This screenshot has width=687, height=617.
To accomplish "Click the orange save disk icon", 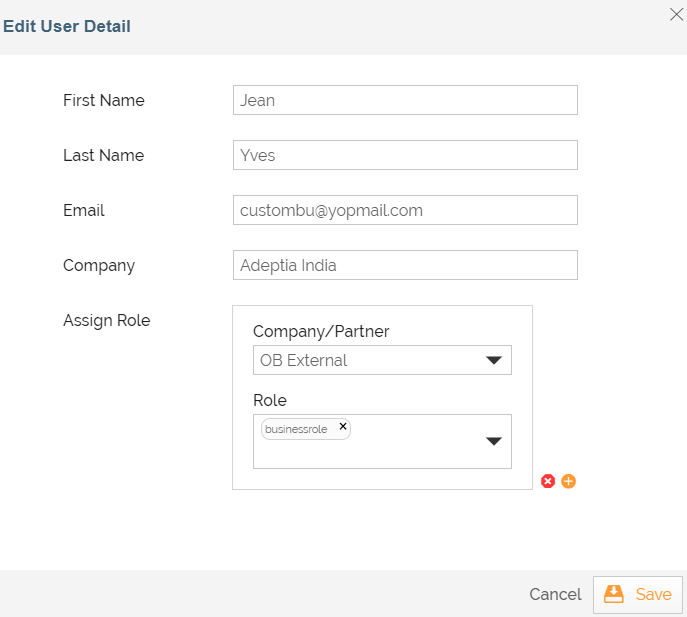I will (x=614, y=594).
